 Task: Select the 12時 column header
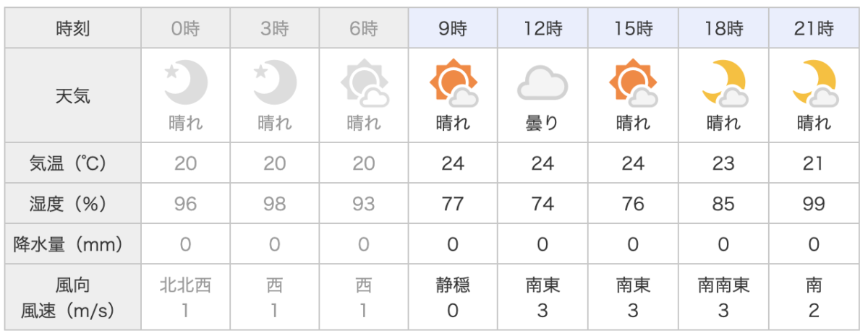[x=542, y=30]
